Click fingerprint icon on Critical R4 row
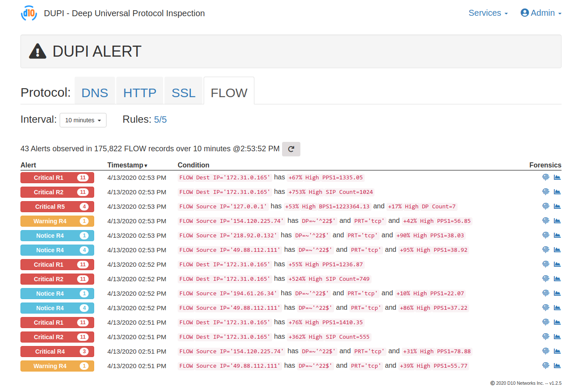The width and height of the screenshot is (582, 392). (x=545, y=351)
